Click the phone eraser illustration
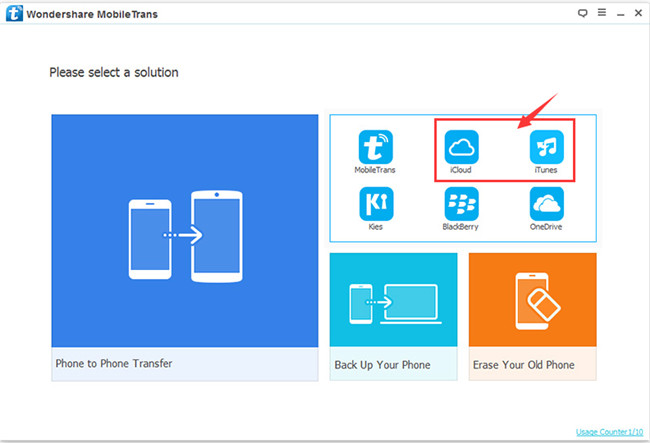Screen dimensions: 650x443 [538, 302]
